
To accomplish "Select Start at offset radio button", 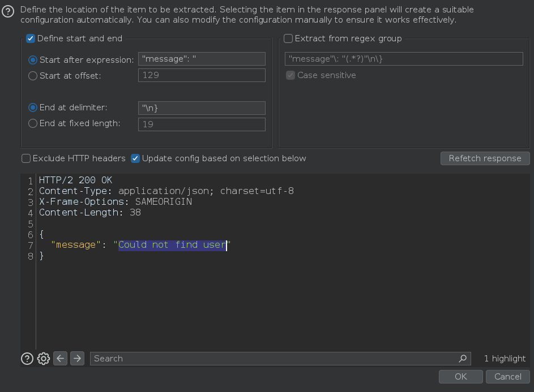I will click(33, 76).
